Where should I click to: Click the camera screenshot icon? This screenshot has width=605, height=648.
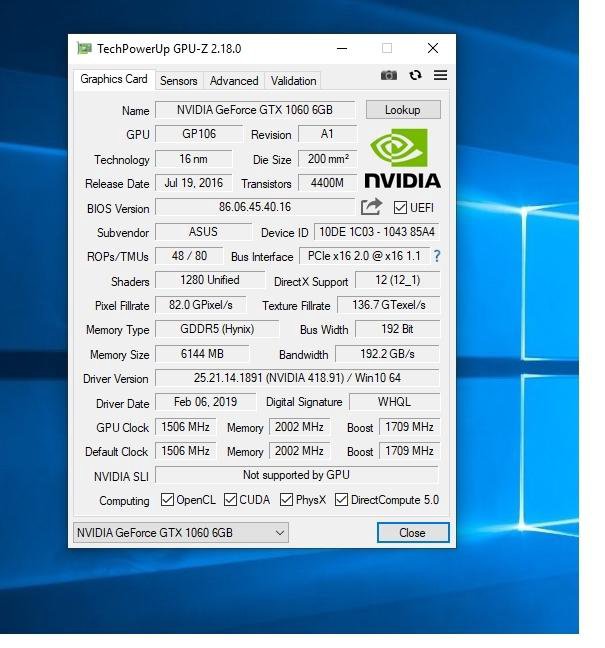[389, 76]
